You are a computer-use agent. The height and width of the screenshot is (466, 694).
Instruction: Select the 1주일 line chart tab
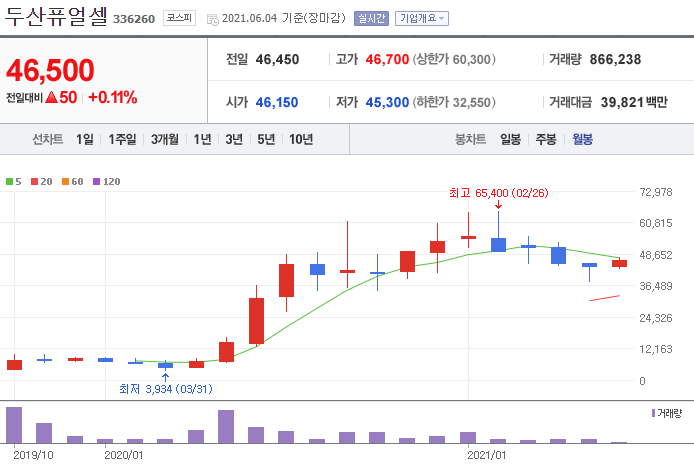[x=123, y=139]
